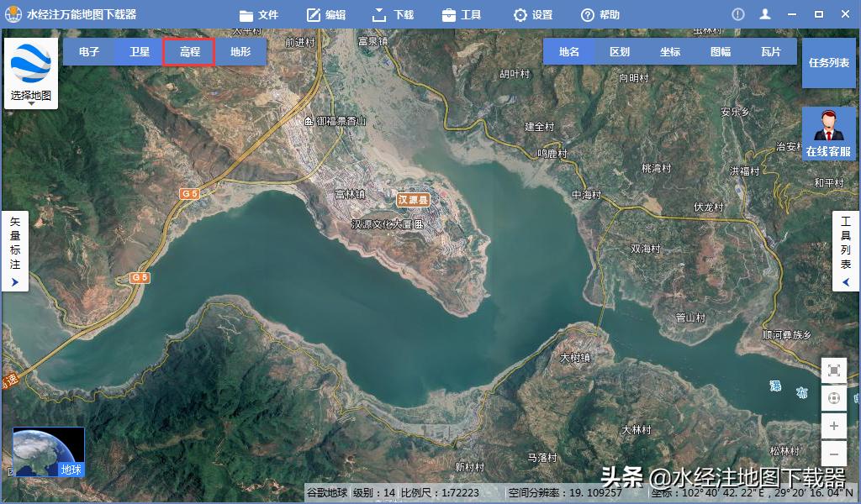Open the user account icon

pyautogui.click(x=765, y=14)
